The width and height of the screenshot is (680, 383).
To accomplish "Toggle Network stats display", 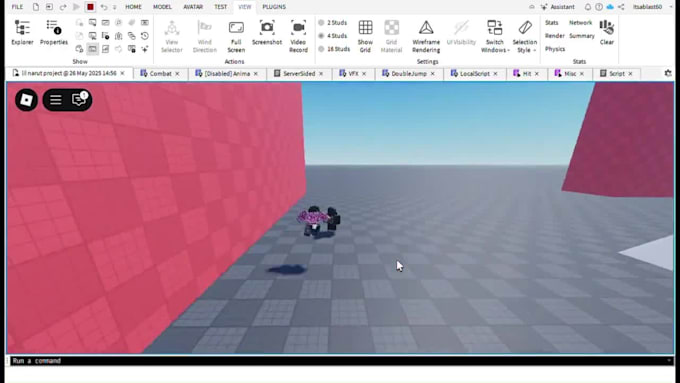I will [x=580, y=23].
